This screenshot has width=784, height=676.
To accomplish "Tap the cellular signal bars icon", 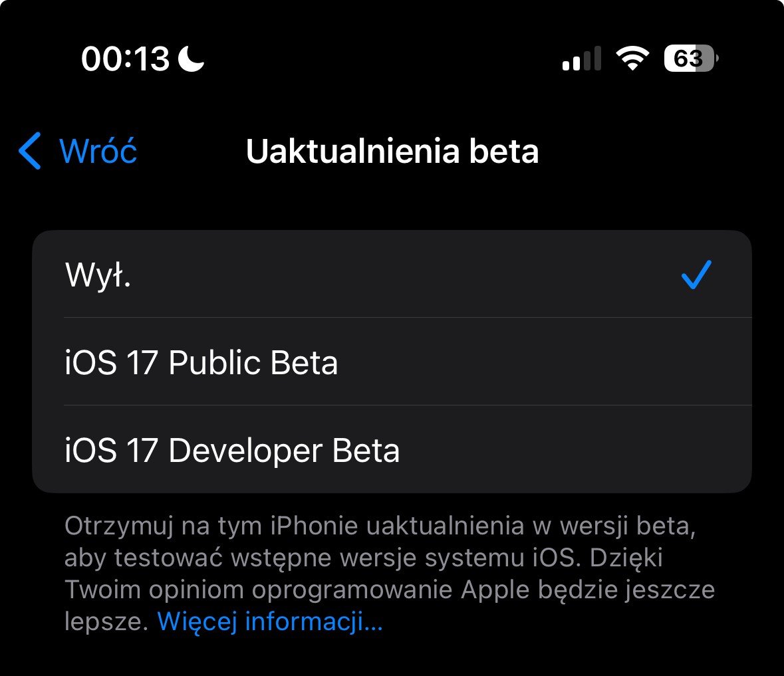I will [581, 58].
